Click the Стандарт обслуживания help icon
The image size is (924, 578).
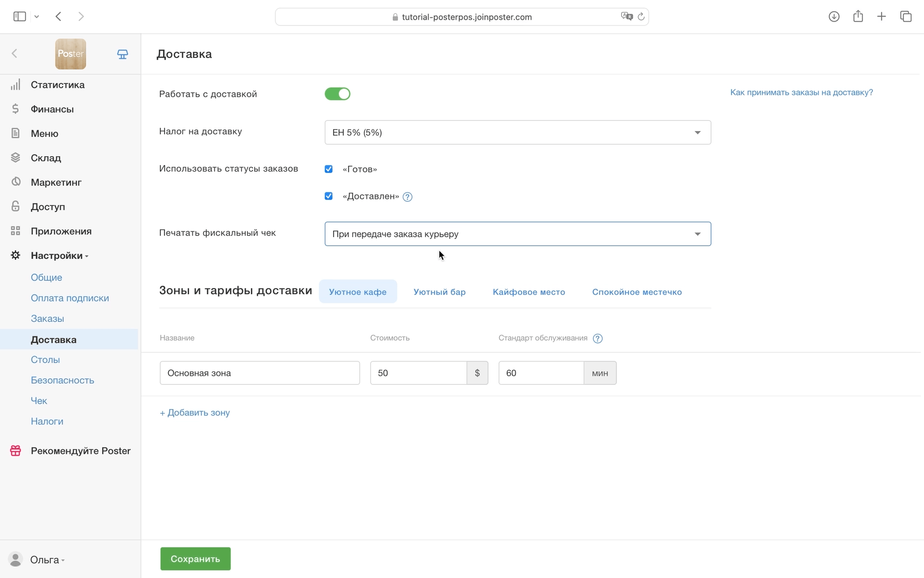[598, 339]
